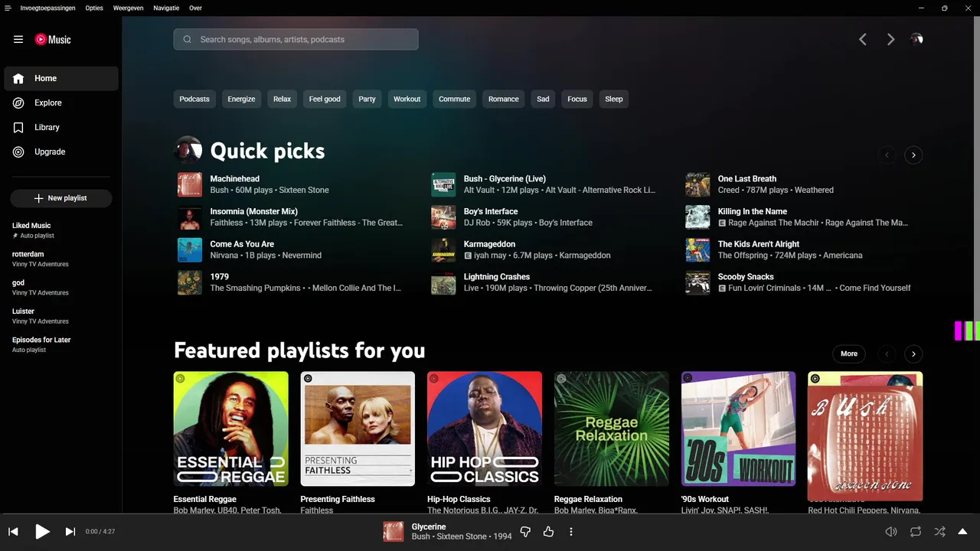Viewport: 980px width, 551px height.
Task: Play the current song Glycerine
Action: point(42,531)
